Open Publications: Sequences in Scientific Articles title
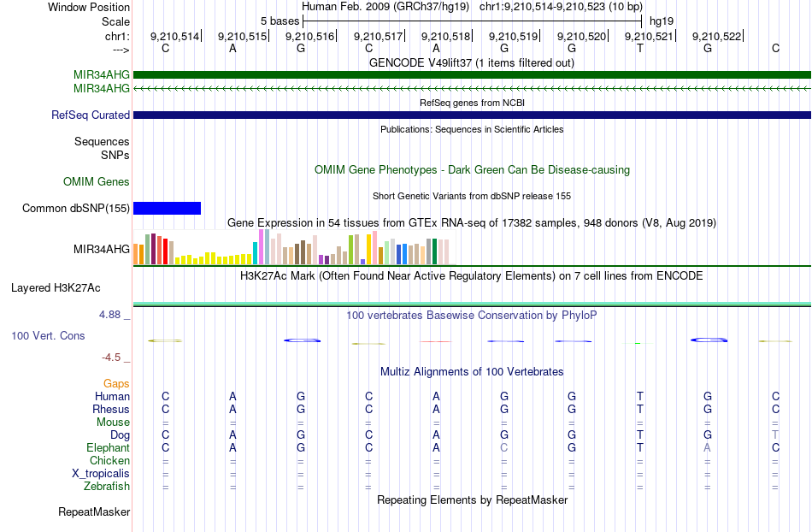This screenshot has width=812, height=532. click(472, 129)
